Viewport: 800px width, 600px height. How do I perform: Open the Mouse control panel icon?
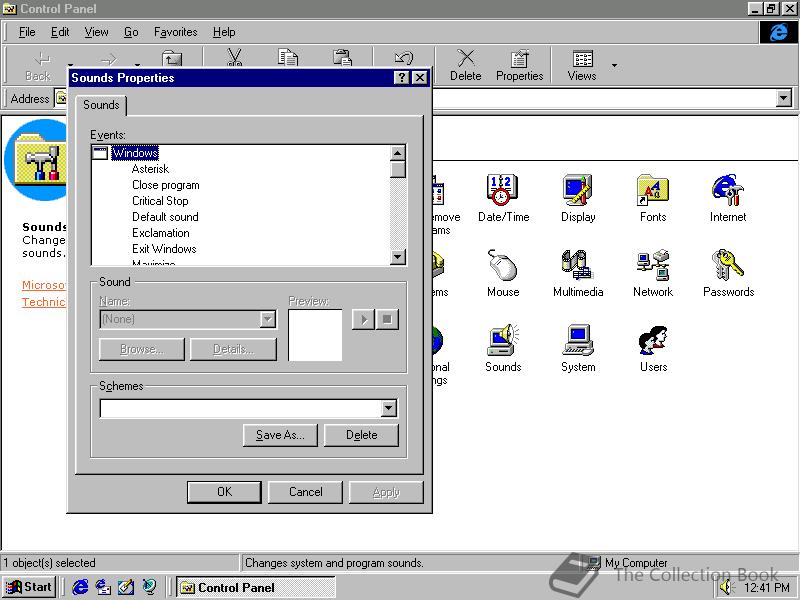(503, 272)
